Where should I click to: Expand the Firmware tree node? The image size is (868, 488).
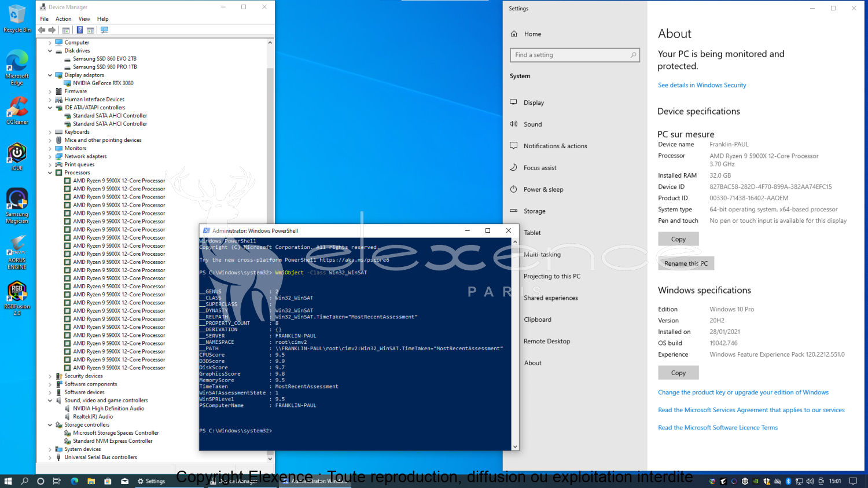(50, 91)
